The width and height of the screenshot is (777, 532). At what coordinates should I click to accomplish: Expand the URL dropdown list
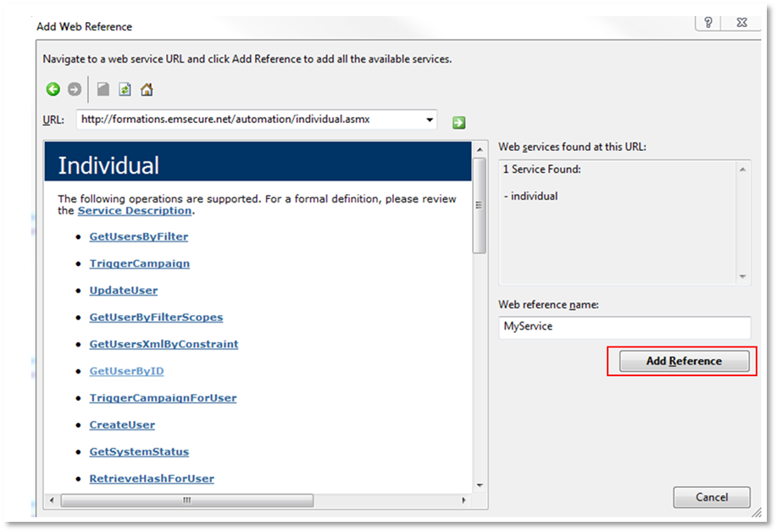point(430,119)
